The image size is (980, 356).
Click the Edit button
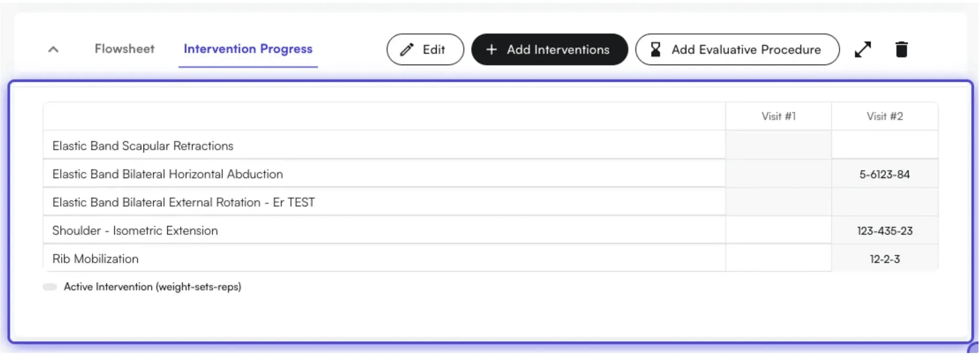(x=425, y=49)
